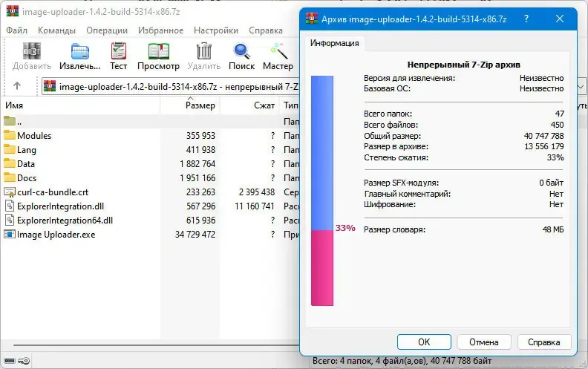Click the packed size value 11 160 741

255,206
